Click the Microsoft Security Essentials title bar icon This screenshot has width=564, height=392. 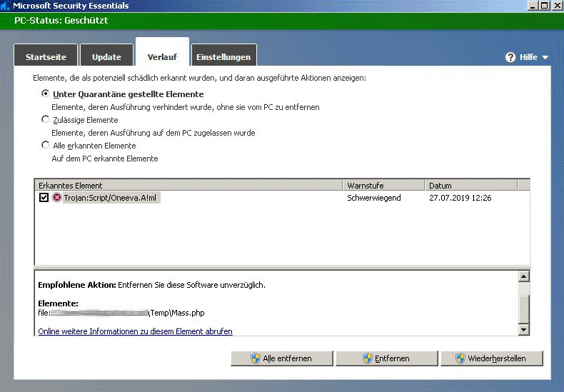click(5, 6)
